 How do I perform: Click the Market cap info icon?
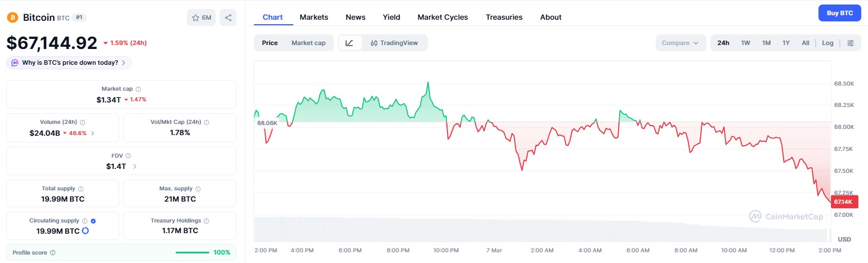coord(138,89)
